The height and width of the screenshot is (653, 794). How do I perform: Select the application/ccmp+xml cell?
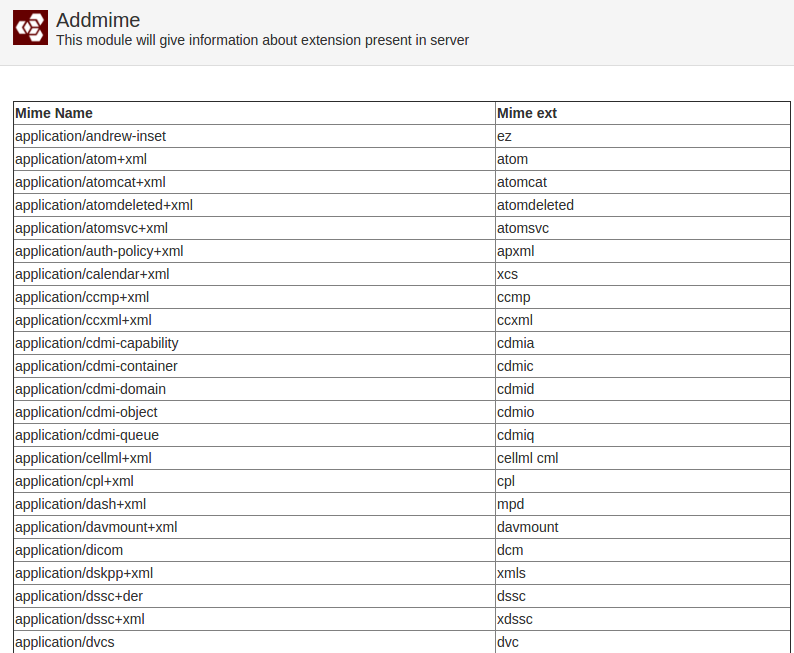[254, 297]
